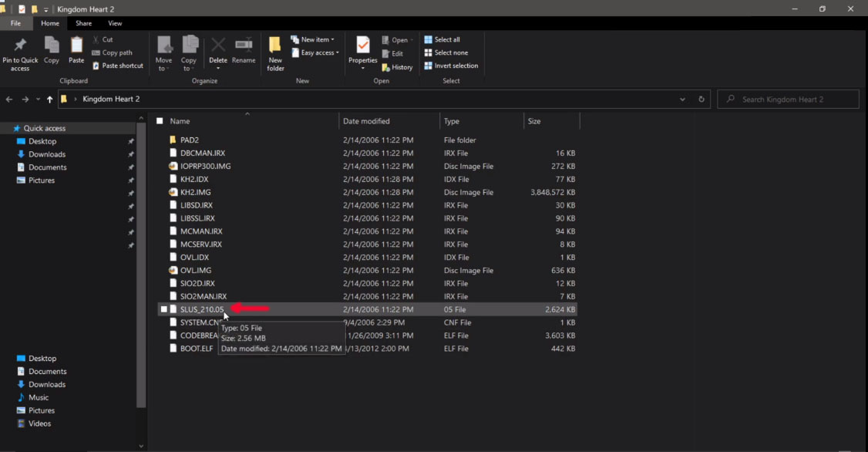The height and width of the screenshot is (452, 868).
Task: Expand the address bar history dropdown
Action: 682,100
